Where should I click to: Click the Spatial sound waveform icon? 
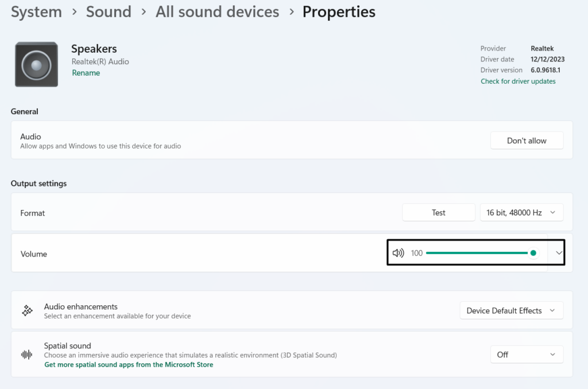point(27,355)
